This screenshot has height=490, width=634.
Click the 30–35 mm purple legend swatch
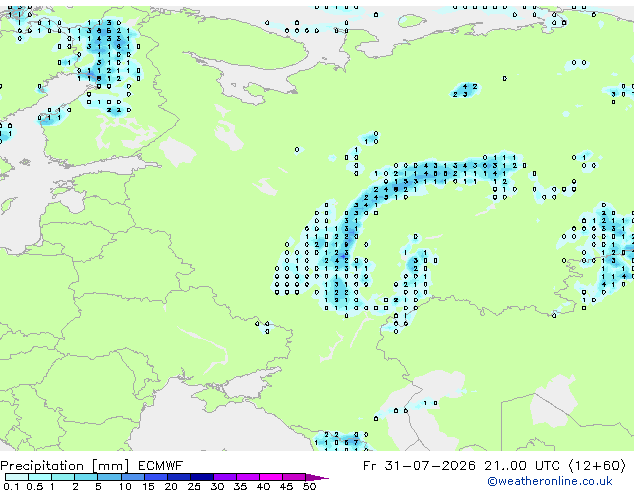(225, 477)
